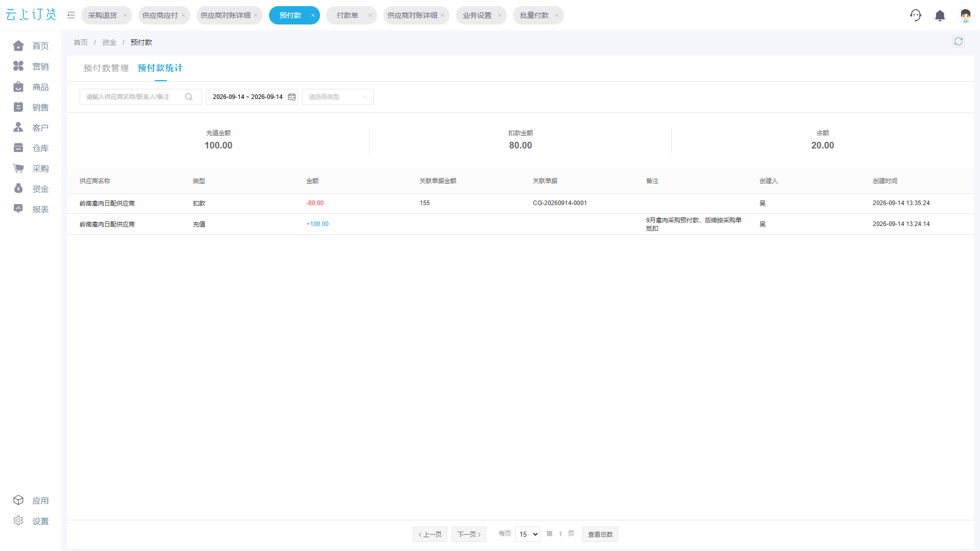Focus the supplier name search field
Viewport: 980px width, 551px height.
[141, 97]
